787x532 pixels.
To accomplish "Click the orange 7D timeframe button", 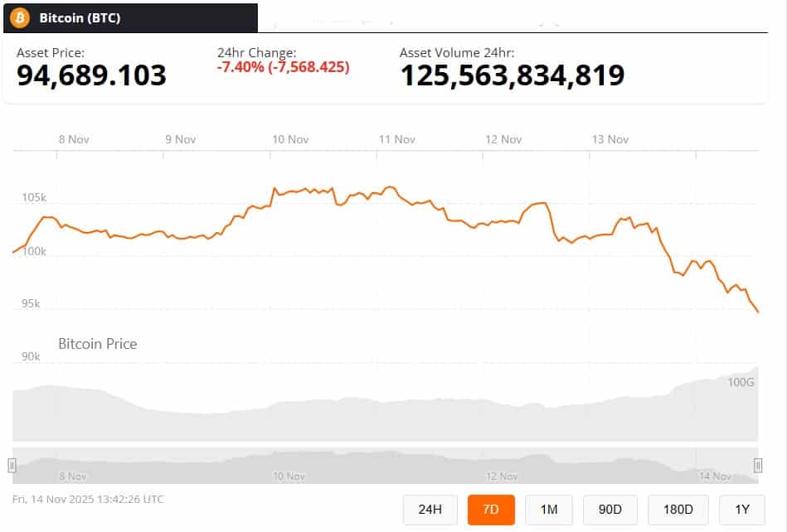I will coord(491,510).
